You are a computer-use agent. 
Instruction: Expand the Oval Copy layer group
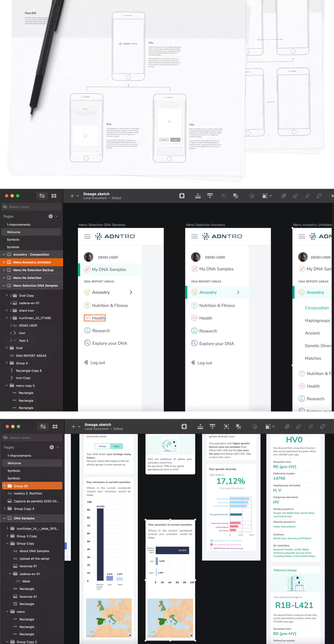click(7, 295)
